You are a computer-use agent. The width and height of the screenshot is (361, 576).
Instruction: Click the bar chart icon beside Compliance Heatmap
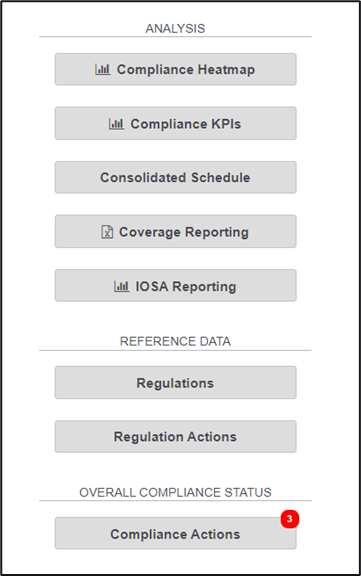pyautogui.click(x=102, y=69)
